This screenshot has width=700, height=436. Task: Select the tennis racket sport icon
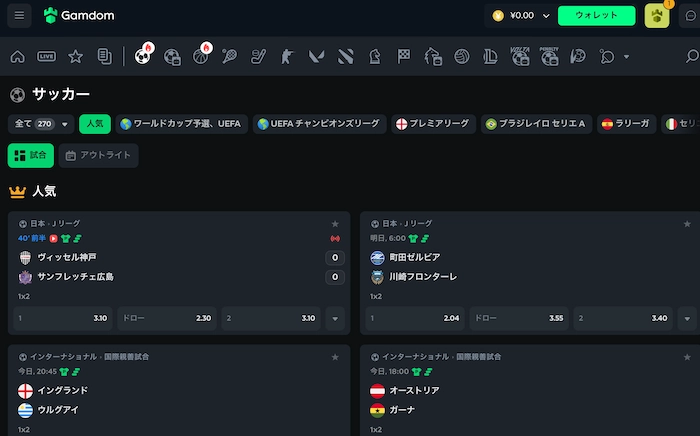tap(229, 57)
